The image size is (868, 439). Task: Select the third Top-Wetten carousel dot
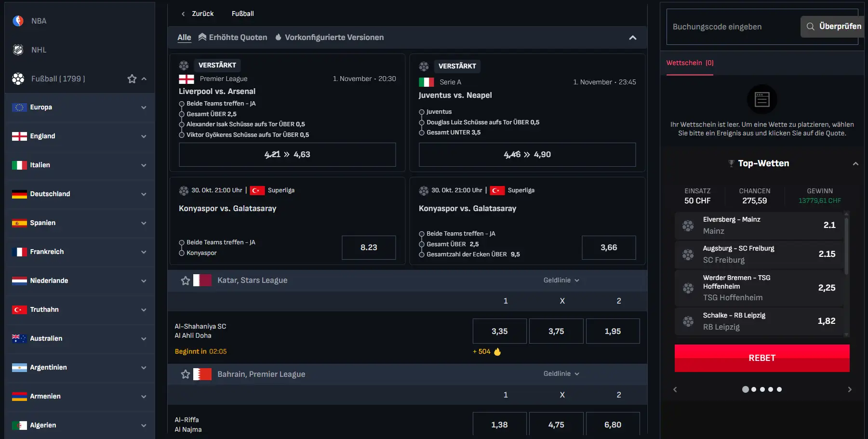(762, 389)
